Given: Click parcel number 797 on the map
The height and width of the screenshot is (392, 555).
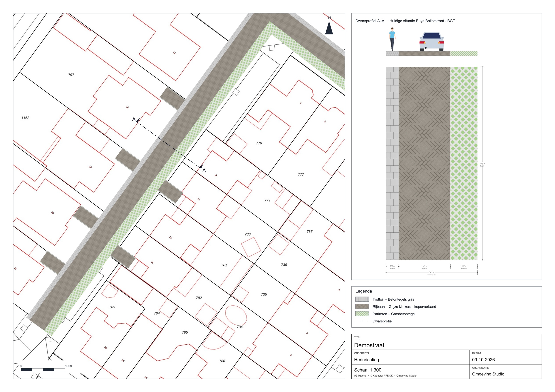Looking at the screenshot, I should tap(71, 75).
